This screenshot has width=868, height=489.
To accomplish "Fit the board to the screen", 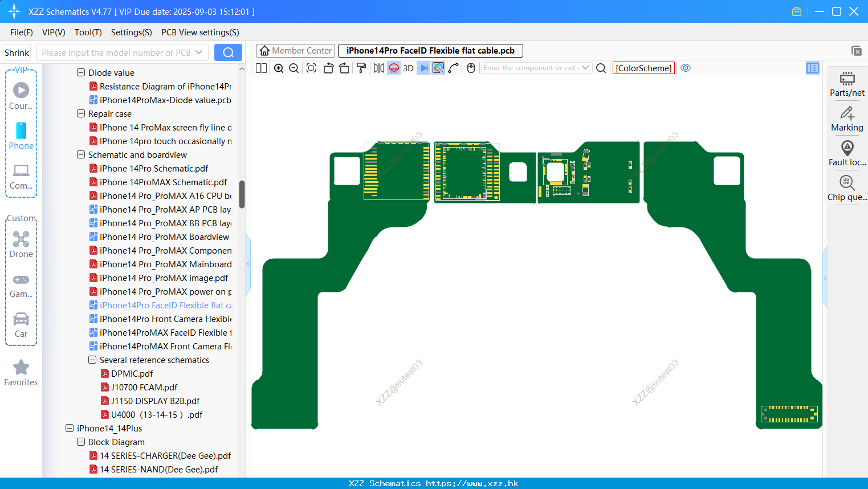I will point(311,68).
